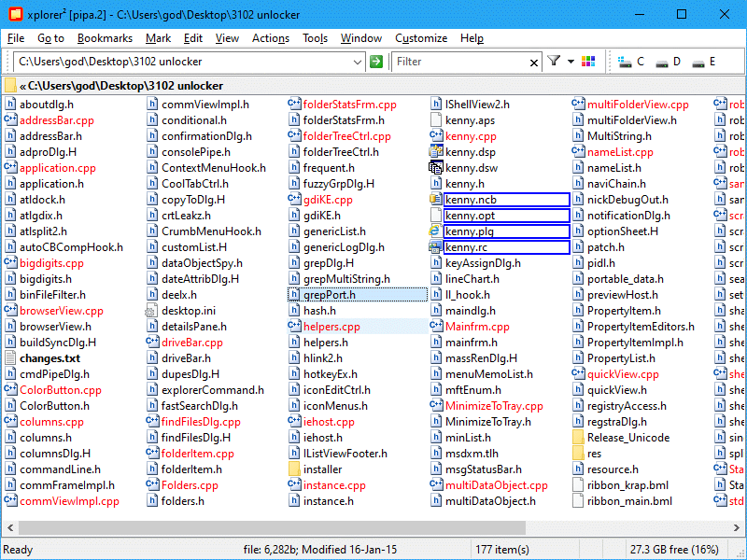Select the kenny.dsp project file icon
Image resolution: width=747 pixels, height=560 pixels.
click(x=435, y=152)
